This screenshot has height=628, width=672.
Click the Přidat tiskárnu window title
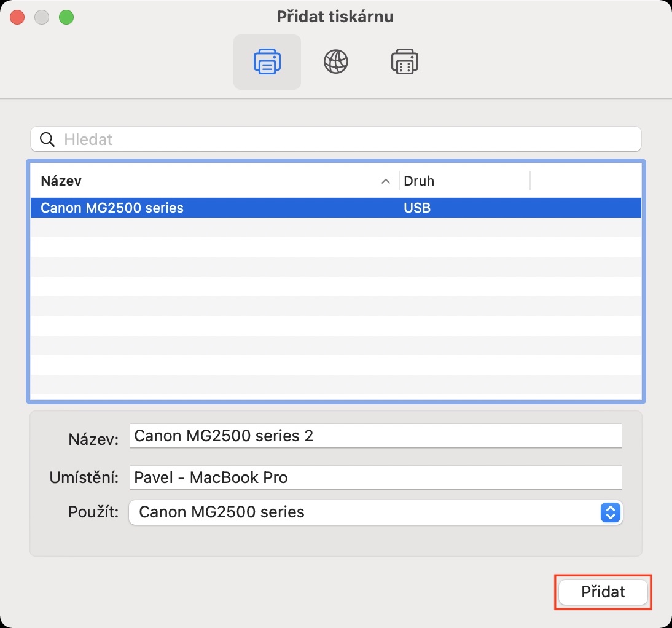(x=335, y=17)
